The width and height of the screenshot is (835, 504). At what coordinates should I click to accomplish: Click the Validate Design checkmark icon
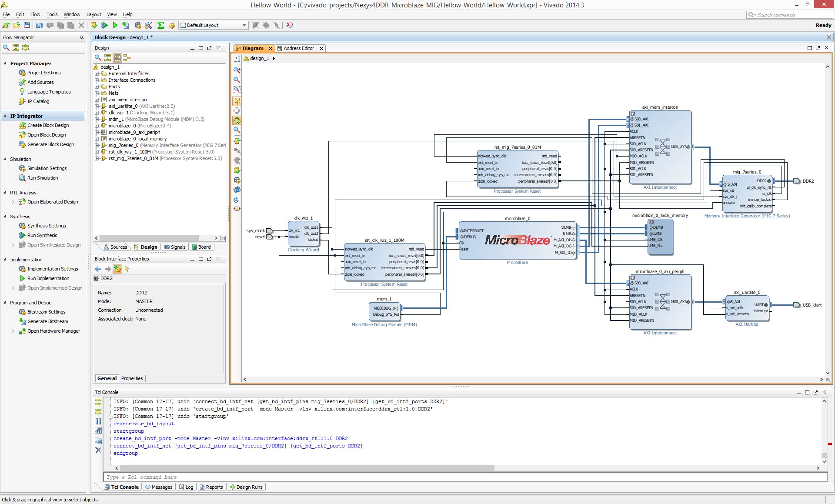tap(237, 170)
